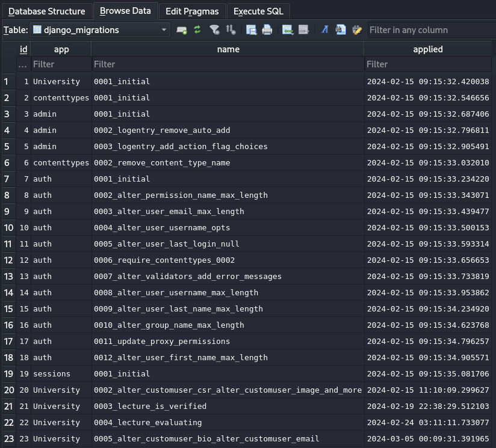This screenshot has height=448, width=496.
Task: Click timestamp 2024-02-15 11:10:09.299627
Action: point(428,390)
